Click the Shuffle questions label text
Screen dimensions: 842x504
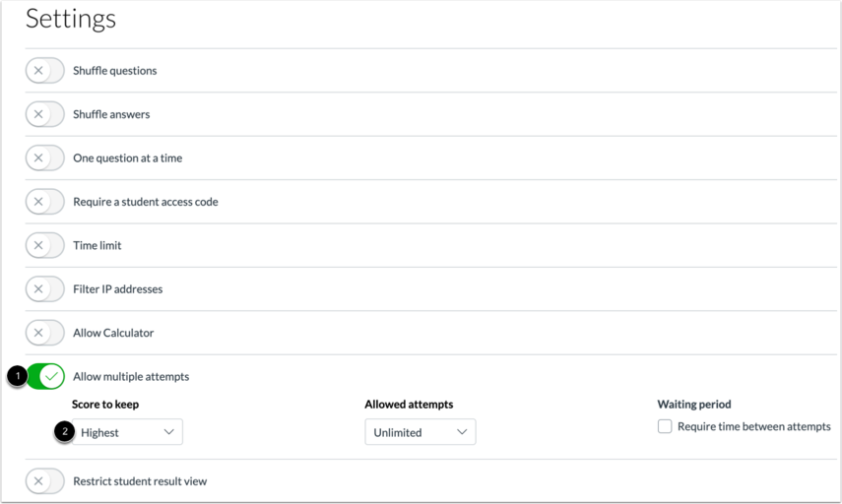point(115,71)
